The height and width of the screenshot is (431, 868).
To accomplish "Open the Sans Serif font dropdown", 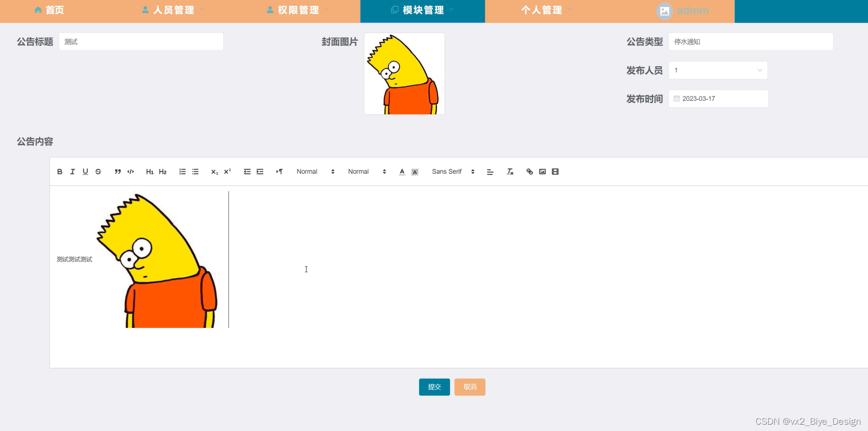I will (453, 172).
